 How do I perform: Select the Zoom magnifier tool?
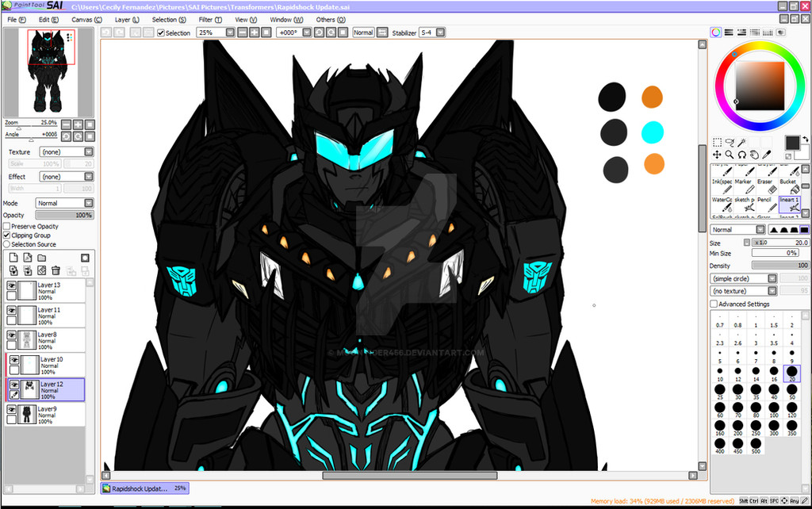coord(730,155)
